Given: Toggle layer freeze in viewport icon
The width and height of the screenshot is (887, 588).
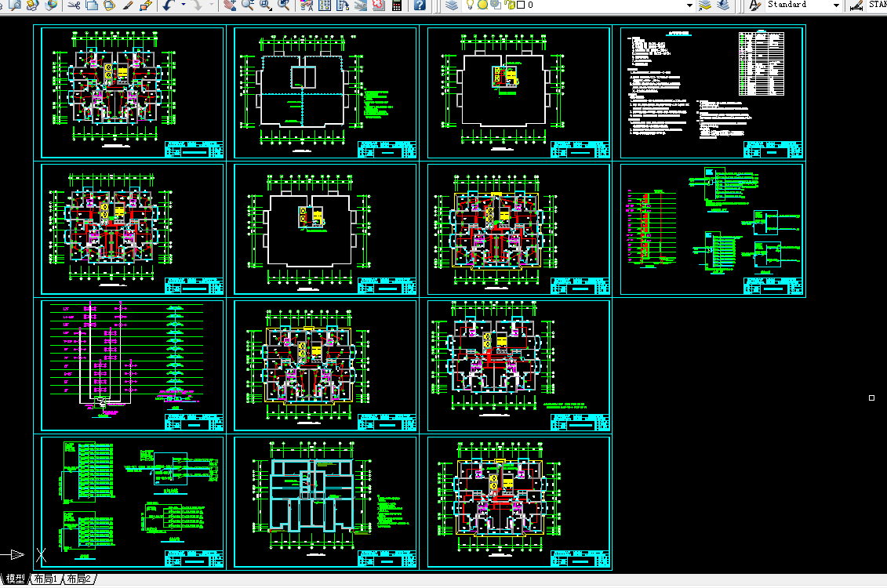Looking at the screenshot, I should tap(496, 5).
